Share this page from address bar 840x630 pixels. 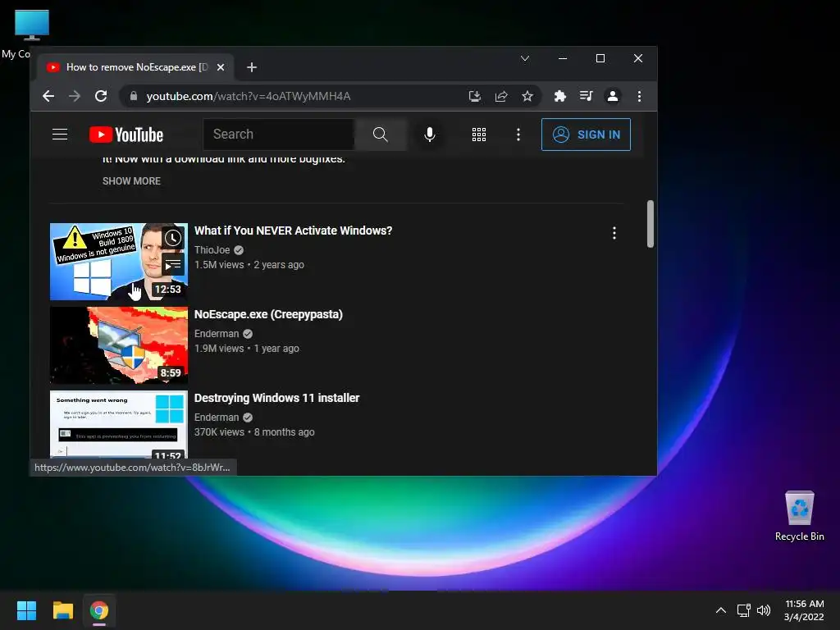tap(501, 96)
